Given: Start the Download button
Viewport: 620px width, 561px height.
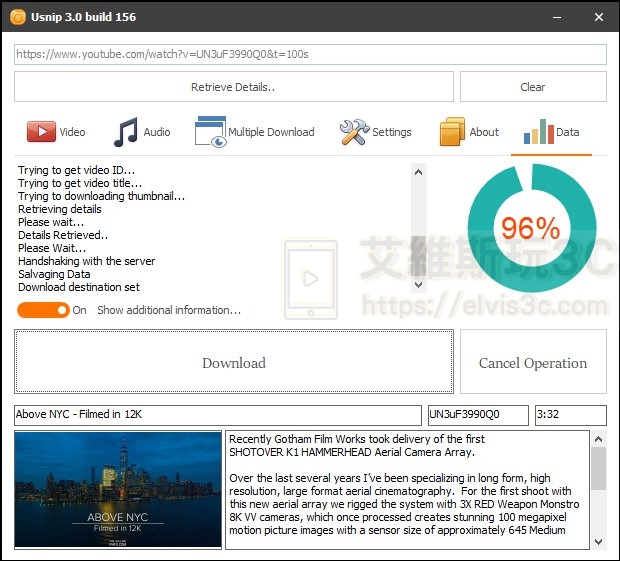Looking at the screenshot, I should click(234, 362).
